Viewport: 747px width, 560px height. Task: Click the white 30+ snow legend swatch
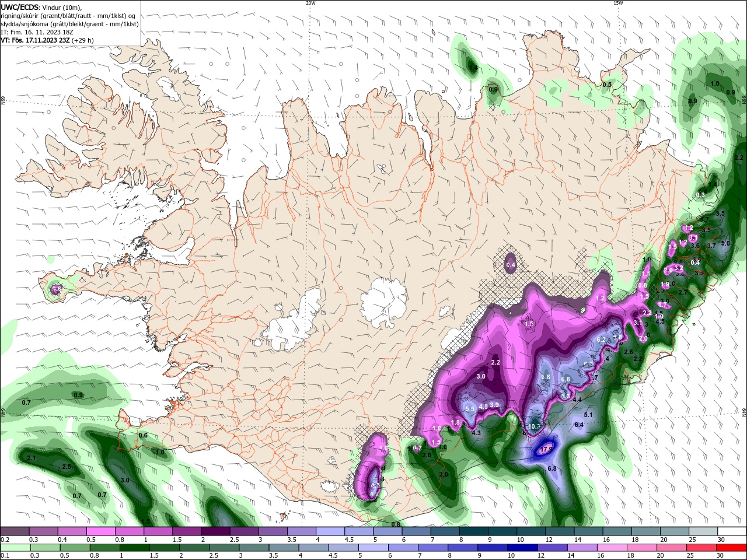pyautogui.click(x=732, y=532)
